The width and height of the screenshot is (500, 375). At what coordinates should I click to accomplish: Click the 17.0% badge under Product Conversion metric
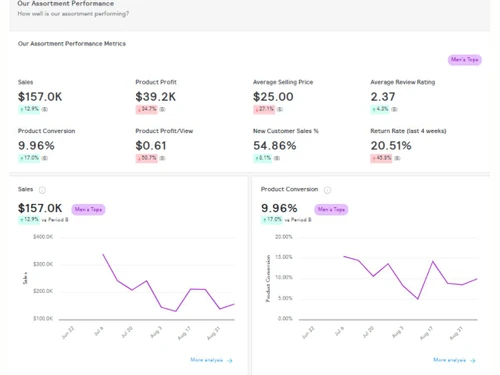[29, 158]
